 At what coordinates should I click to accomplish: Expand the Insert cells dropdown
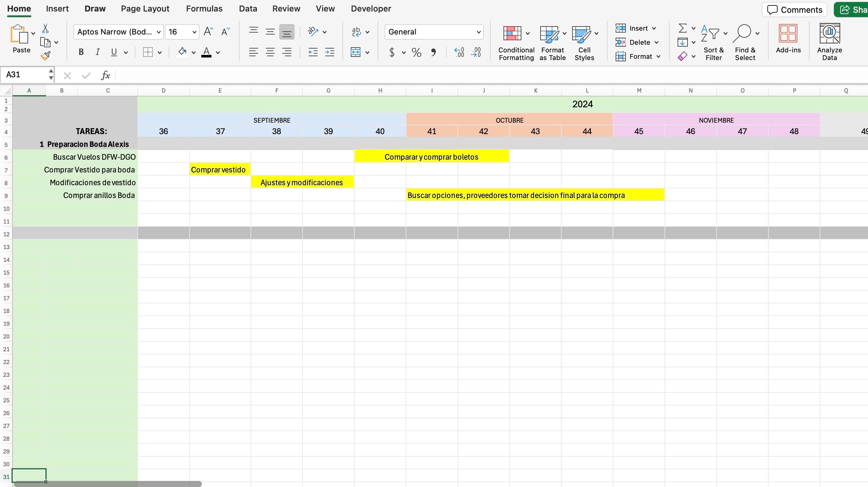tap(654, 28)
